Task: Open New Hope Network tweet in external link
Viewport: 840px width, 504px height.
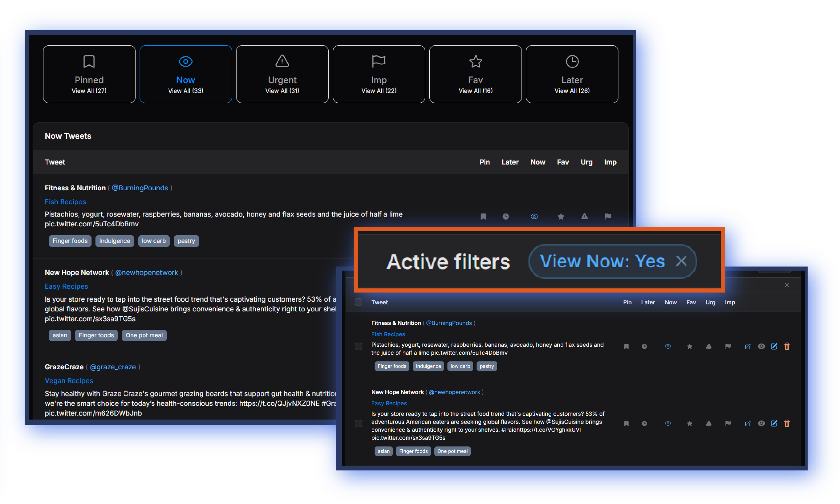Action: [748, 424]
